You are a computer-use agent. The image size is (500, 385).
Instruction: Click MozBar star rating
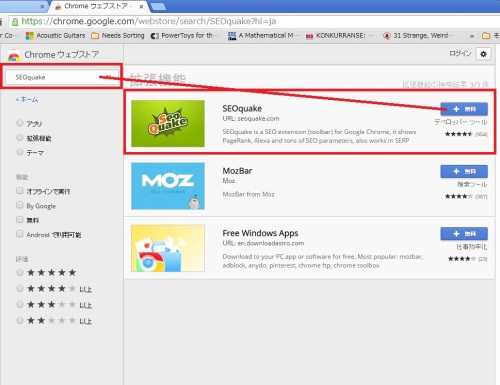(x=459, y=196)
